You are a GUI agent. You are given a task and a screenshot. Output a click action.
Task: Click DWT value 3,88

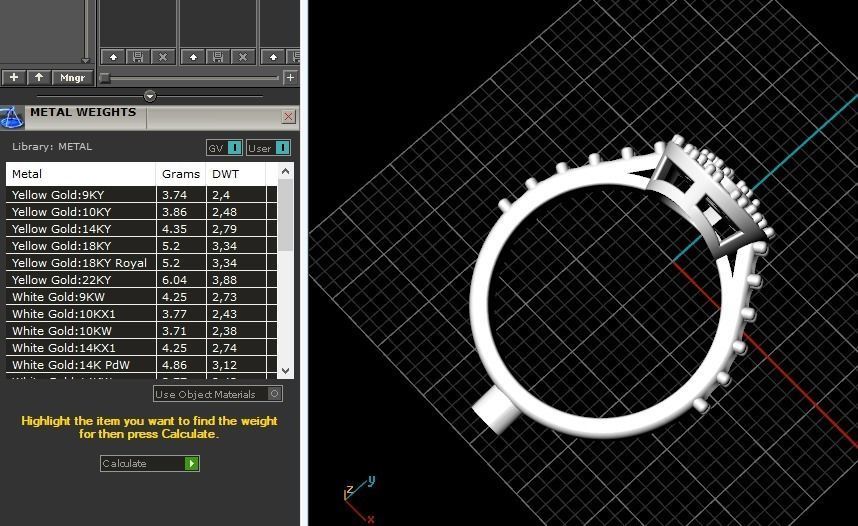pyautogui.click(x=224, y=280)
